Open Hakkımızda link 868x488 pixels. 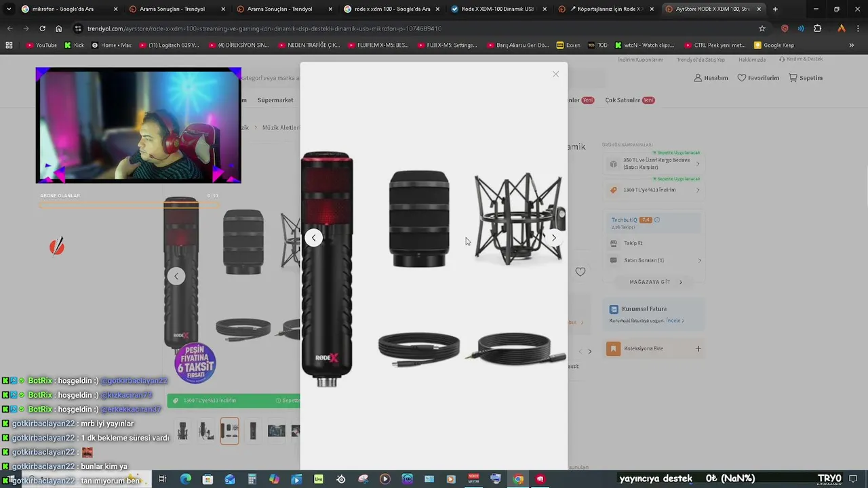coord(752,60)
